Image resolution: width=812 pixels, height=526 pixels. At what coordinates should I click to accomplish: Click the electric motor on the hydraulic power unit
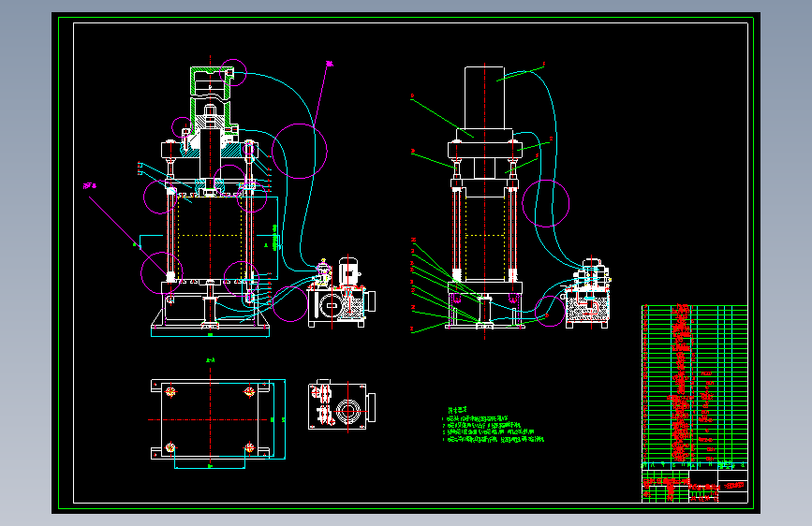tap(348, 271)
